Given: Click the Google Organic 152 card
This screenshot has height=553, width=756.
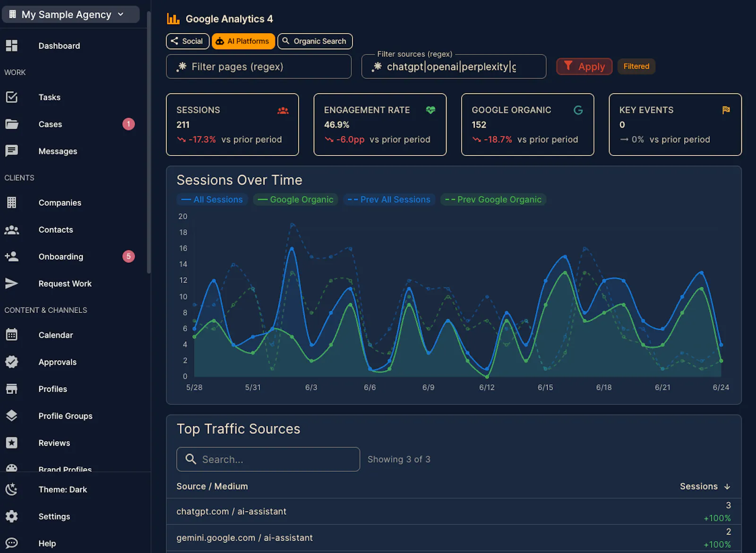Looking at the screenshot, I should [528, 124].
